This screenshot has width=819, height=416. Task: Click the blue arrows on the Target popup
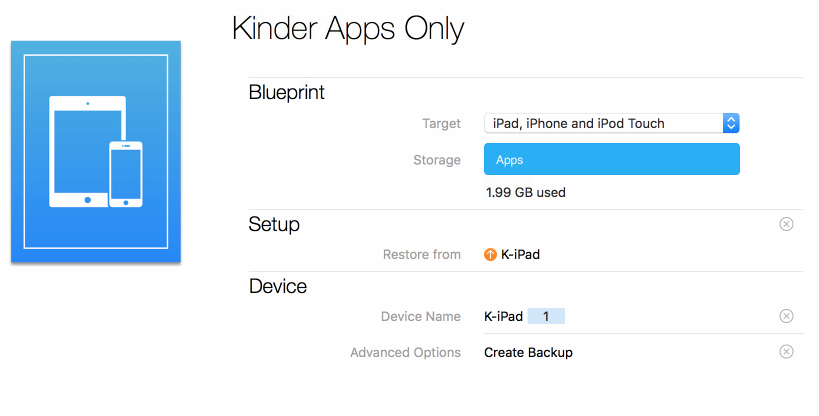point(731,124)
